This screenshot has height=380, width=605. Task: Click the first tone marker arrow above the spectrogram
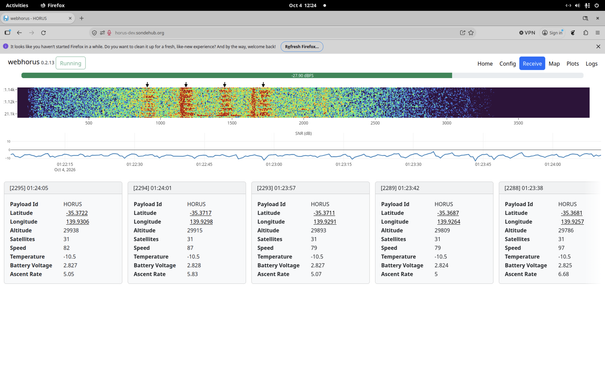(x=147, y=84)
